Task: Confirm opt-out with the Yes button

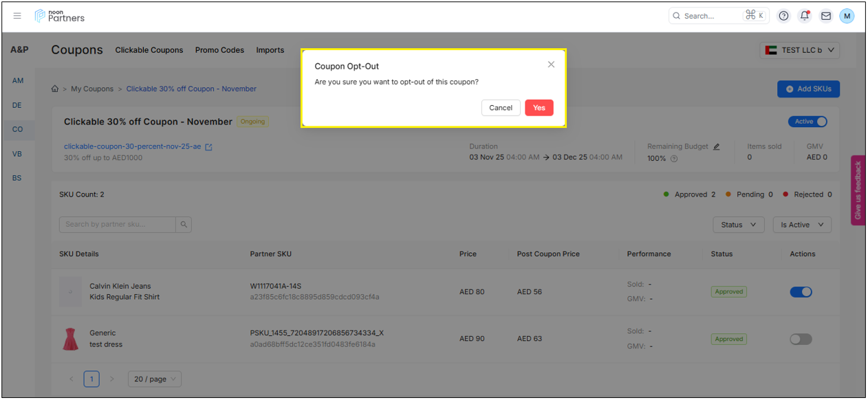Action: 539,108
